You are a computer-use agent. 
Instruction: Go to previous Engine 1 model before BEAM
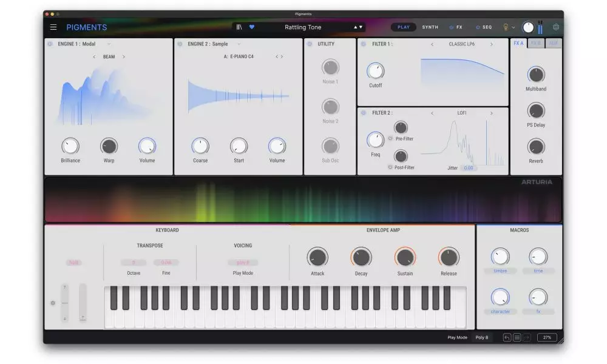tap(94, 57)
